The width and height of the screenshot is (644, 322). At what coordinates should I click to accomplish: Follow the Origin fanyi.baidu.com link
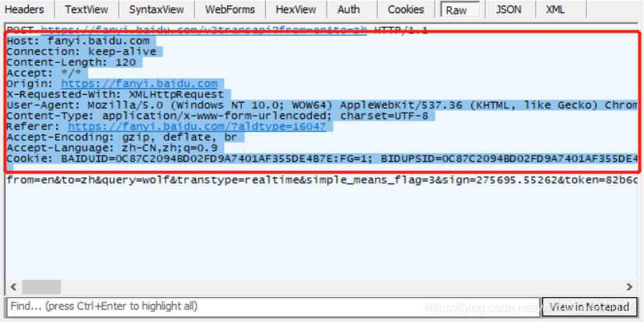139,84
